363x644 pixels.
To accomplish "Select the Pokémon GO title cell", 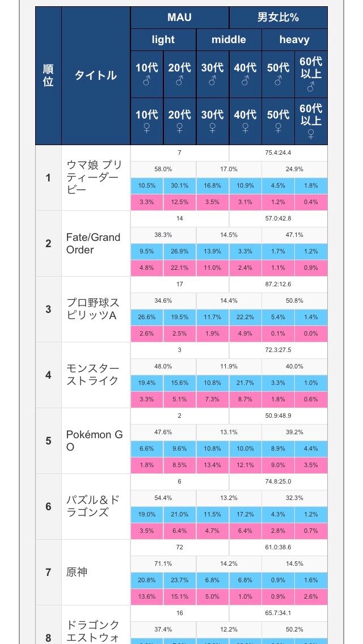I will 96,440.
